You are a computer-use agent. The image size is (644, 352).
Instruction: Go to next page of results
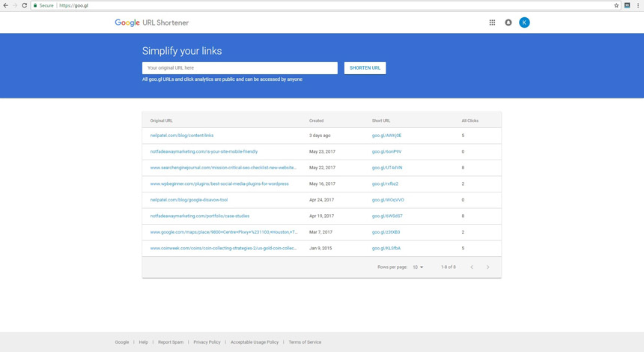[488, 267]
